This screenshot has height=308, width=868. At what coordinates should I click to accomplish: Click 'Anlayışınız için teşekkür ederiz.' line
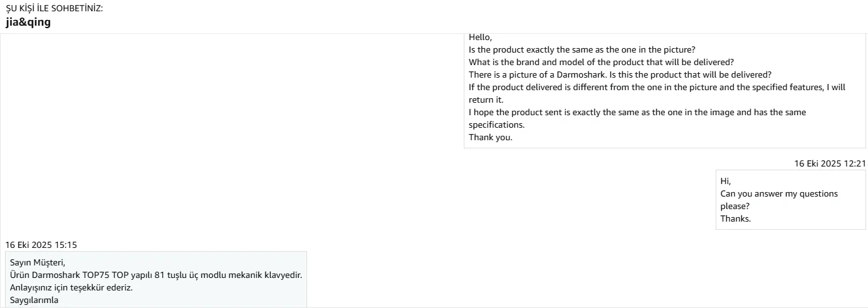(x=71, y=287)
